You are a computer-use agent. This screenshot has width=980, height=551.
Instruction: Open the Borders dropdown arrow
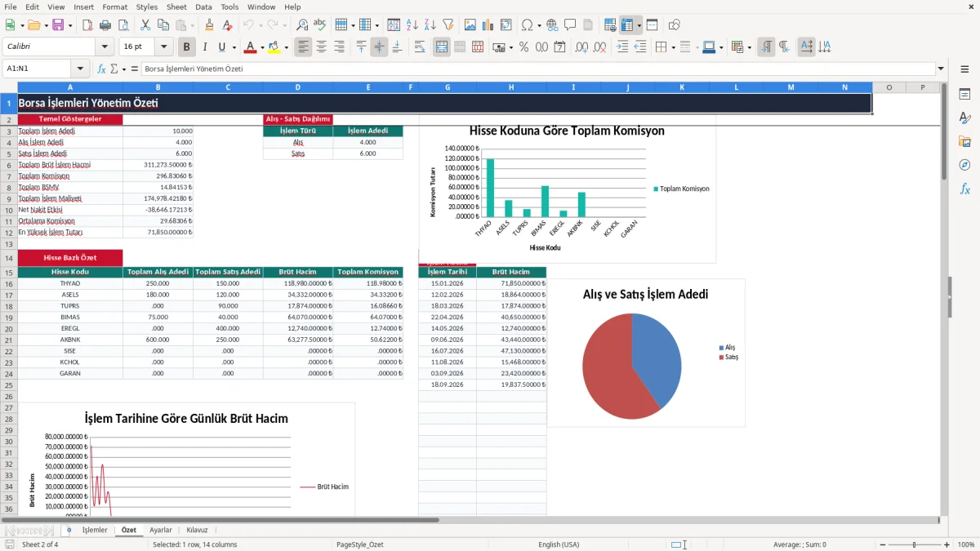(x=673, y=47)
